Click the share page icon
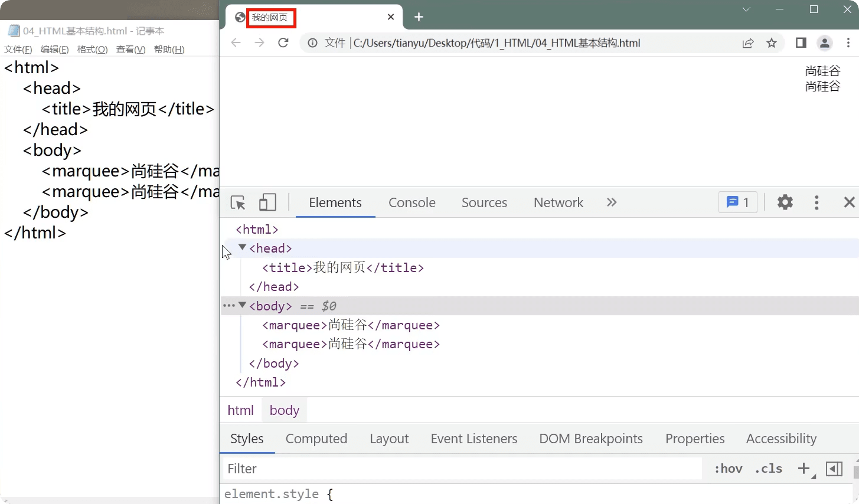The width and height of the screenshot is (859, 504). click(x=748, y=42)
